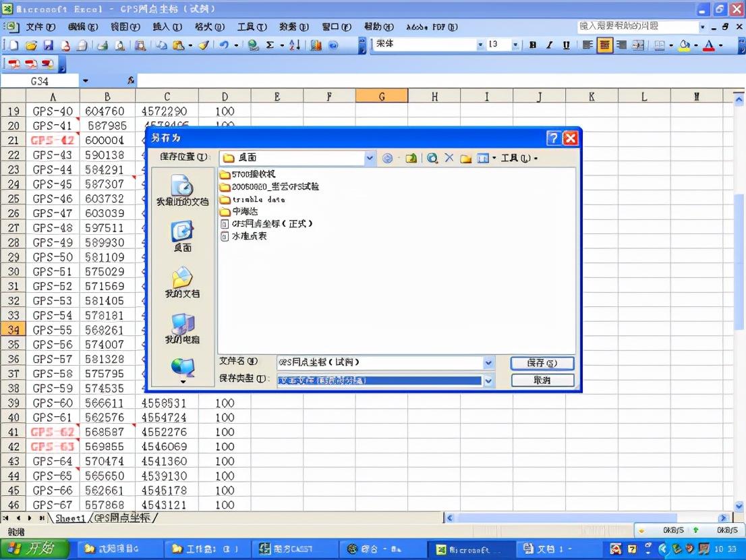Delete selected item using the X icon
746x560 pixels.
(x=449, y=158)
